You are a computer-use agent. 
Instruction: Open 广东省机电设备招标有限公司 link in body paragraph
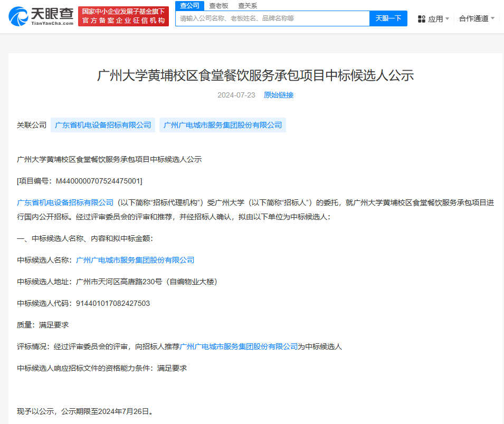click(x=65, y=202)
